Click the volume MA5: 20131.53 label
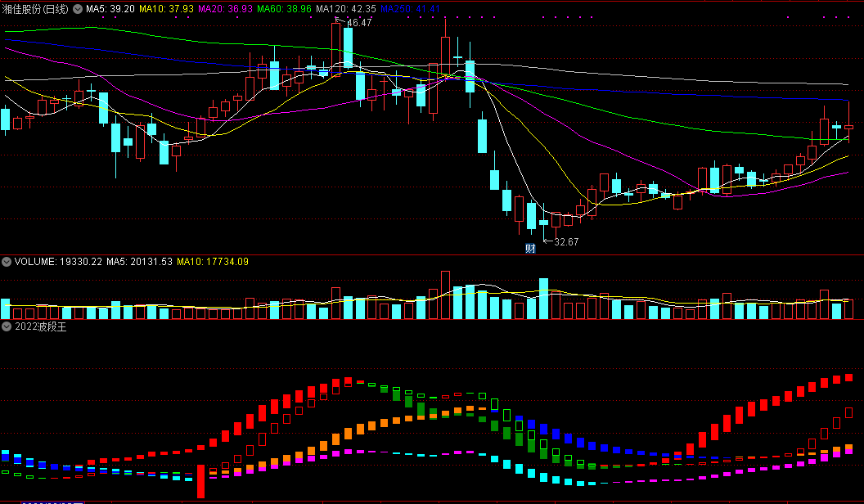Screen dimensions: 864x504 tap(139, 262)
